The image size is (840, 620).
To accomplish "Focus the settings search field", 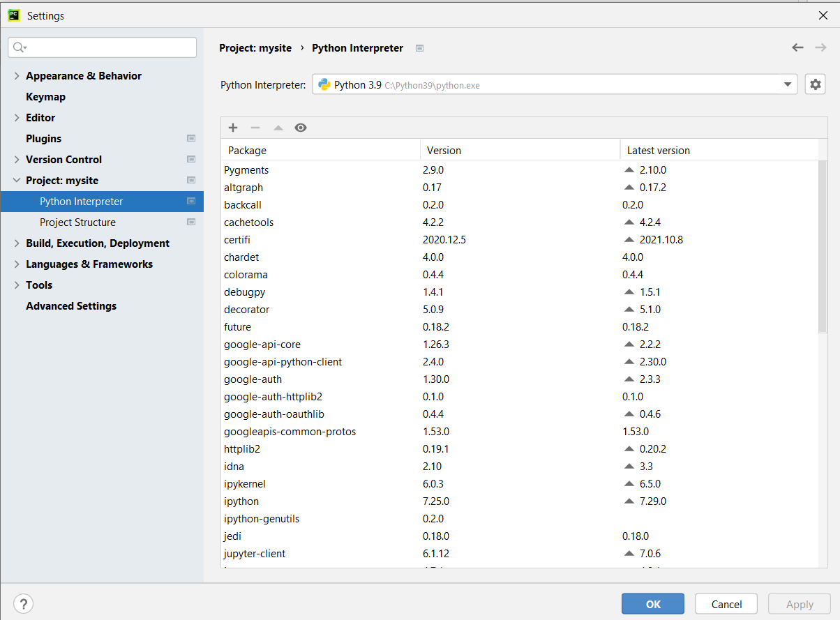I will [103, 47].
